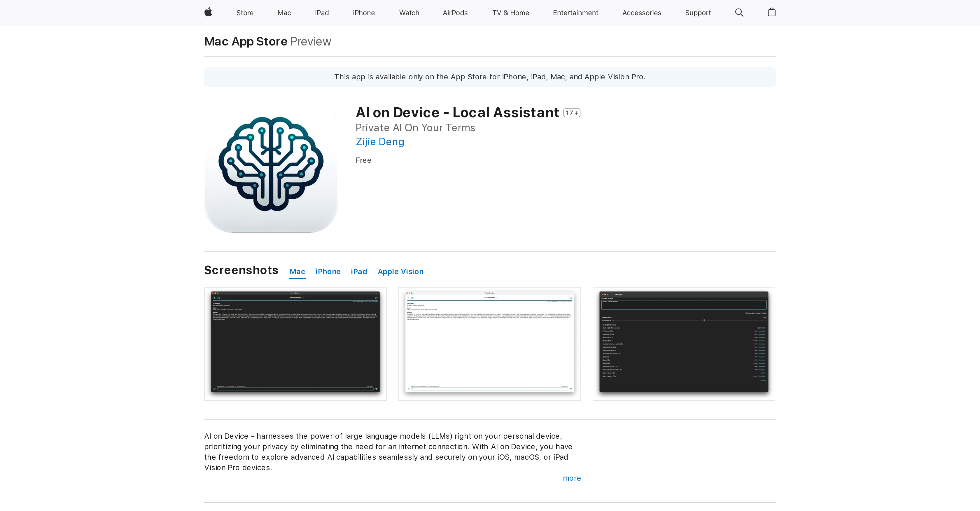Open the Watch menu
This screenshot has height=511, width=980.
tap(409, 13)
